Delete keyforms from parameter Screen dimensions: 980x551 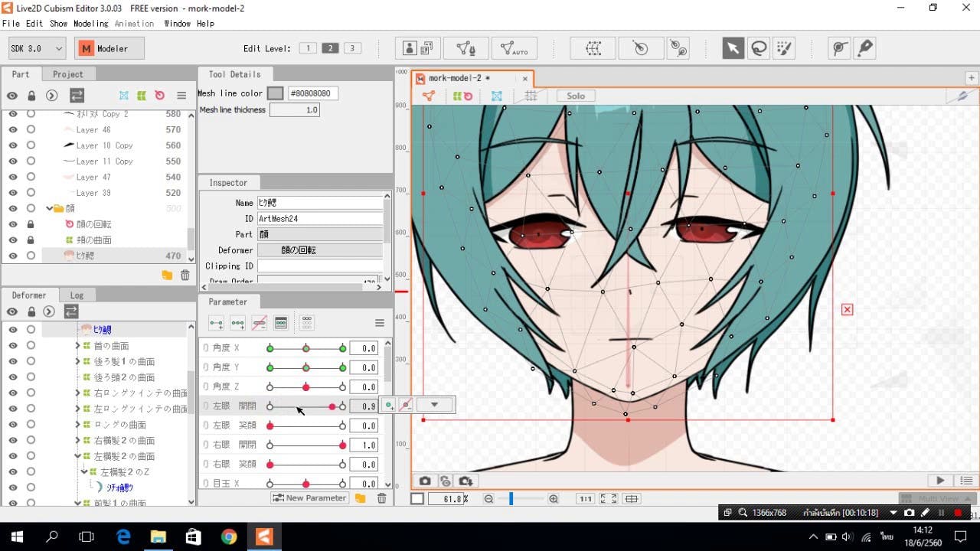pyautogui.click(x=259, y=323)
